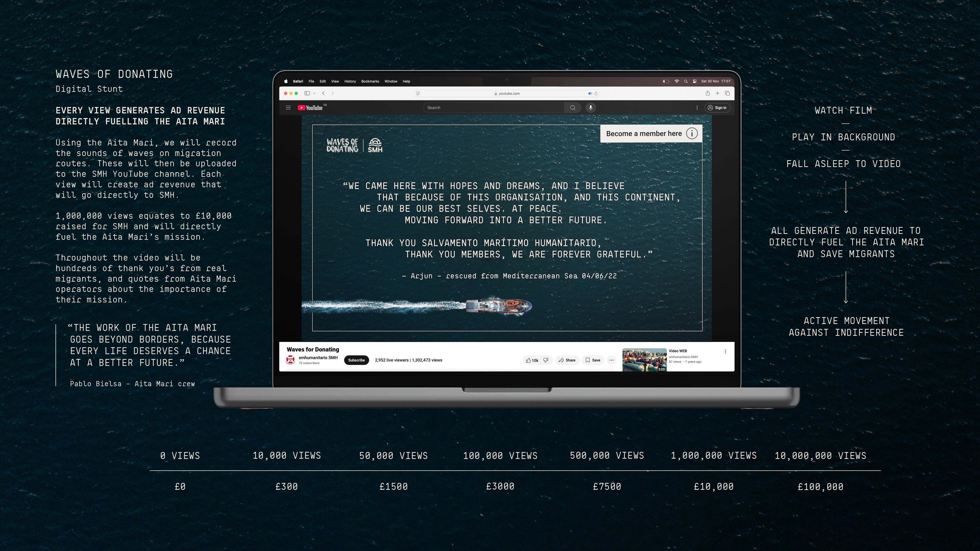This screenshot has height=551, width=980.
Task: Open the Window menu
Action: tap(391, 81)
